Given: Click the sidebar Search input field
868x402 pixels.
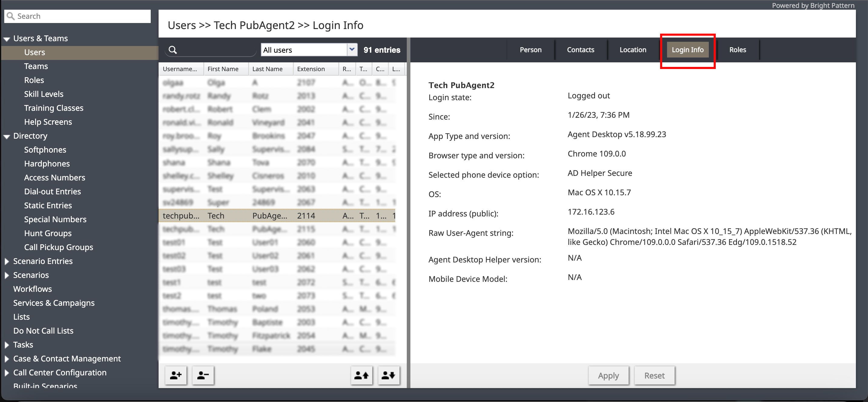Looking at the screenshot, I should point(77,16).
